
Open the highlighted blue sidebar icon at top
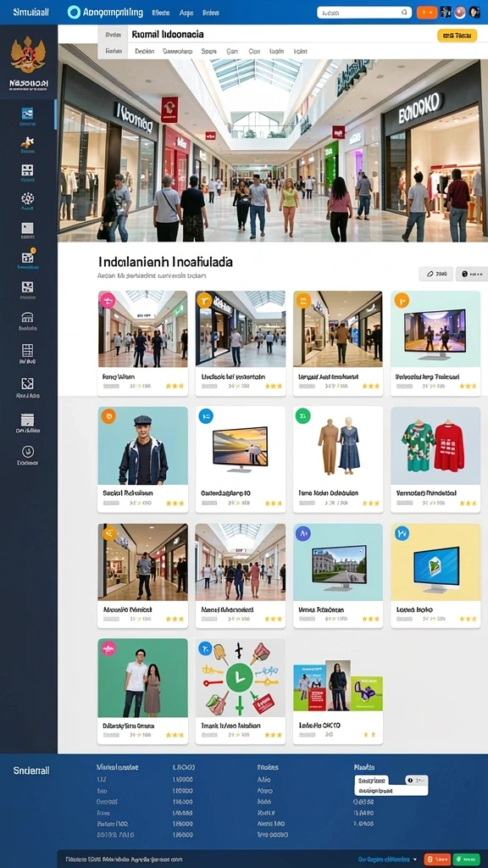(27, 114)
